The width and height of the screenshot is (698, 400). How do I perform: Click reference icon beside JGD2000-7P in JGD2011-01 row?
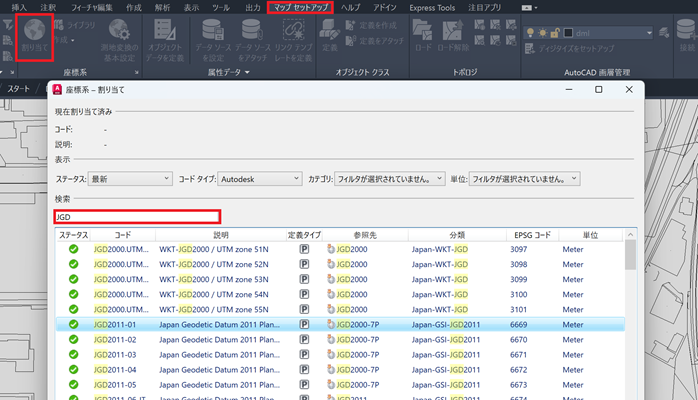(x=330, y=324)
